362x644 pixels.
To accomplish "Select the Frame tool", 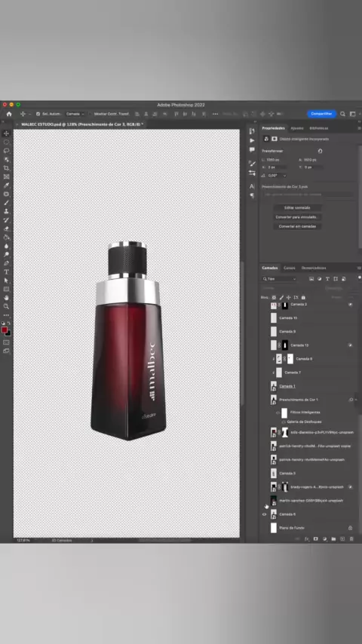I will click(6, 176).
